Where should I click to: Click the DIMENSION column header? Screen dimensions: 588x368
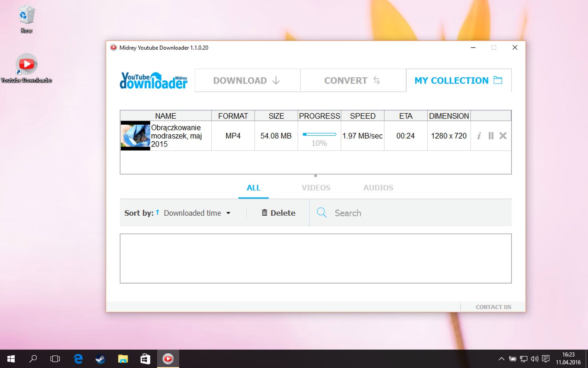pos(449,116)
